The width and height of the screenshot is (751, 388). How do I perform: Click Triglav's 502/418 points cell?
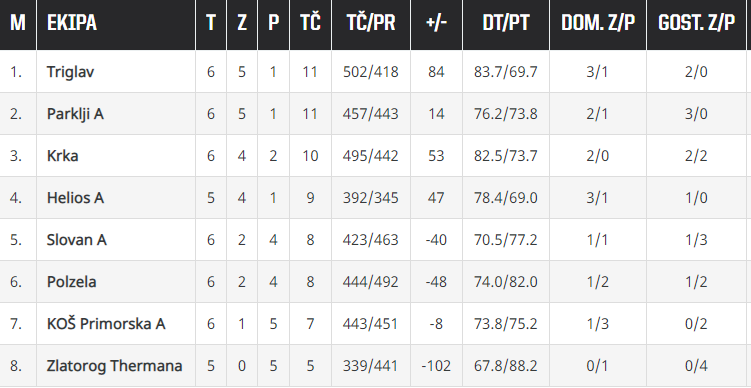[371, 72]
